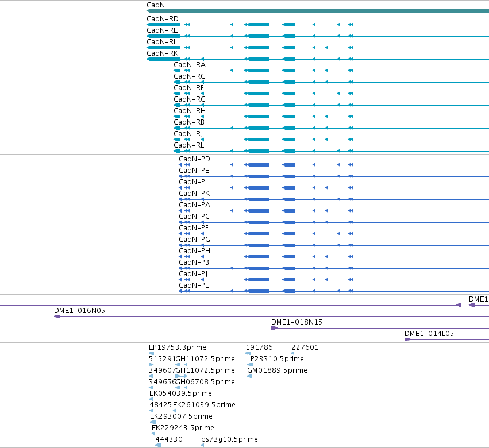Click the glyph under EK229243.5prime
Viewport: 489px width, 448px height.
153,434
